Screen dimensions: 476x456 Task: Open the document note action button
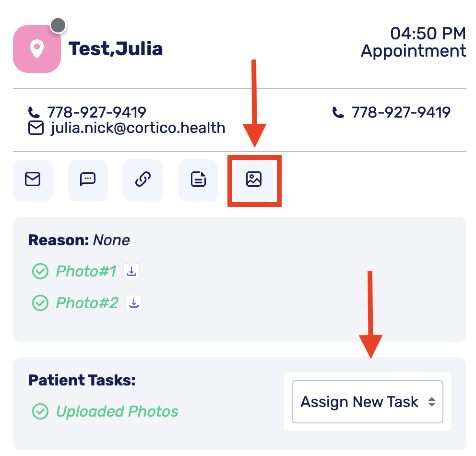[198, 180]
